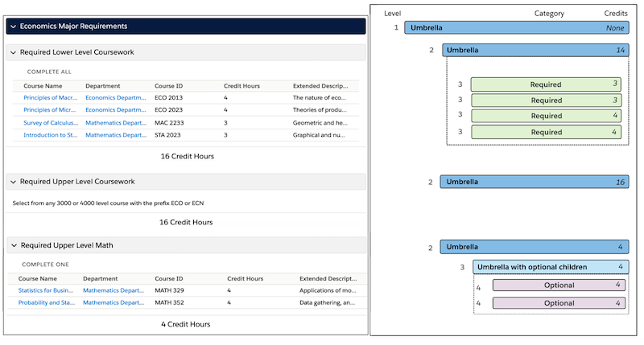
Task: Click ECO 2023 course ID cell
Action: pos(169,110)
